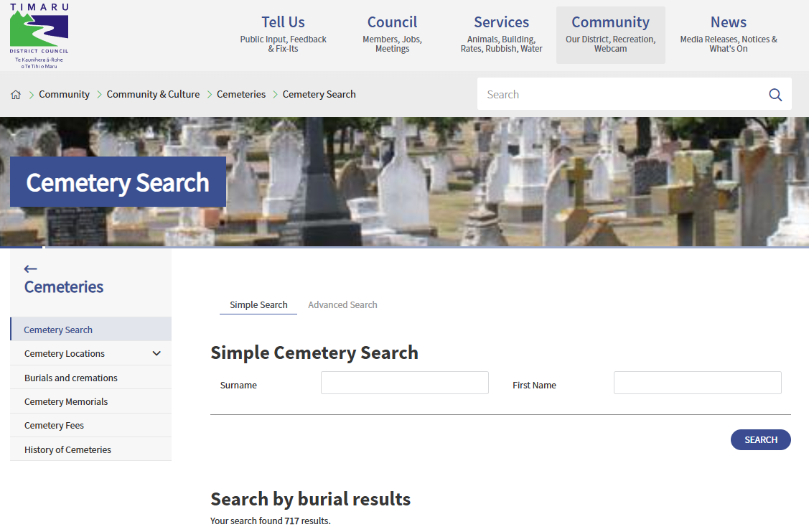Open Cemetery Fees page
809x532 pixels.
point(90,425)
